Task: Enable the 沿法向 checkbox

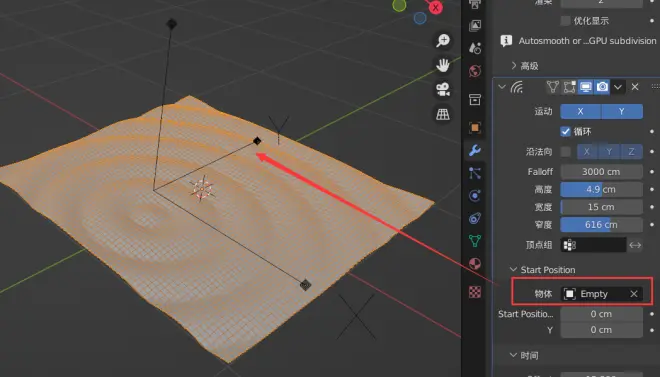Action: coord(566,151)
